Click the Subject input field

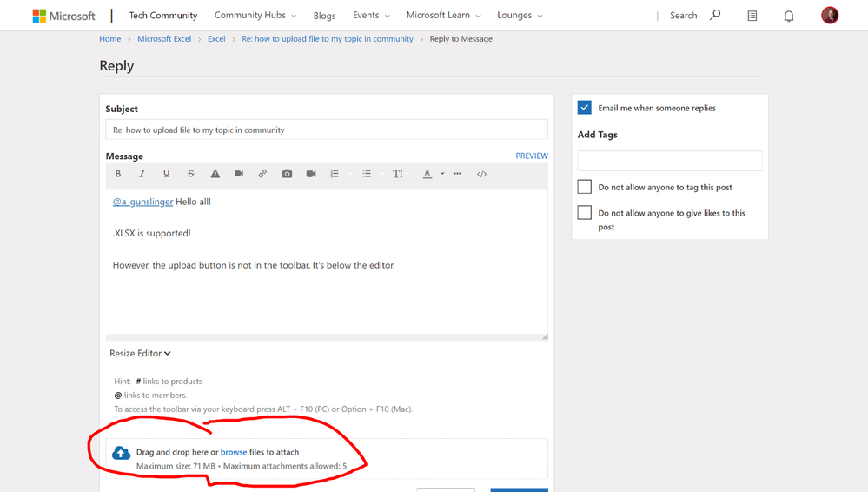tap(327, 130)
